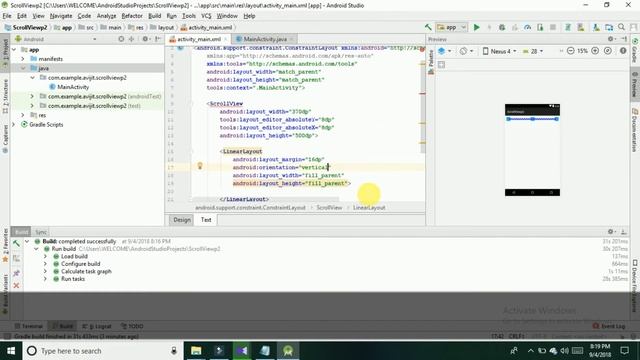The image size is (640, 360).
Task: Expand the Run tasks node
Action: (x=45, y=279)
